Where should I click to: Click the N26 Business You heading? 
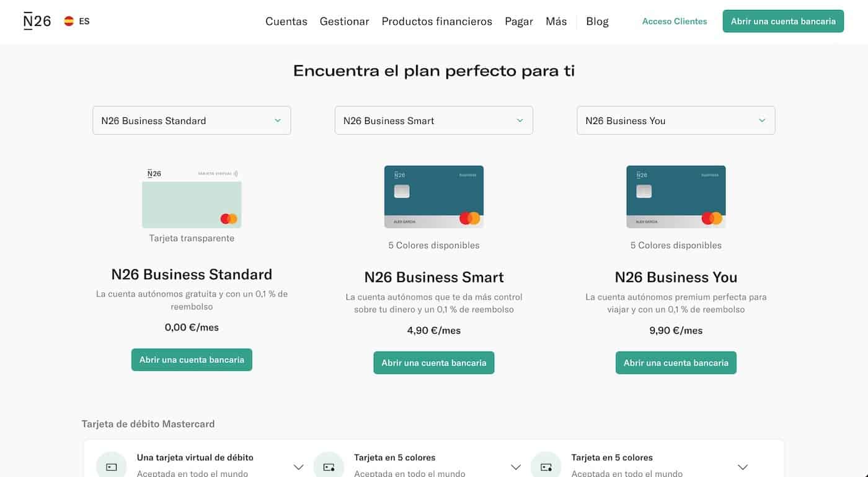676,277
